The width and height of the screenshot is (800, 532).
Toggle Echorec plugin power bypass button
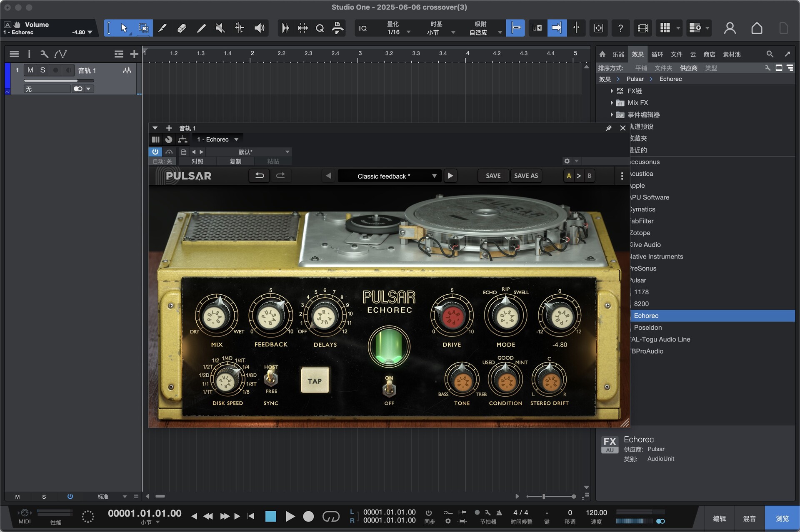click(155, 152)
